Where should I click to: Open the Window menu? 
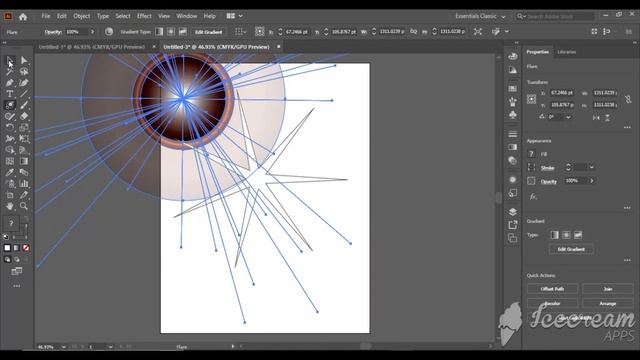click(x=187, y=16)
